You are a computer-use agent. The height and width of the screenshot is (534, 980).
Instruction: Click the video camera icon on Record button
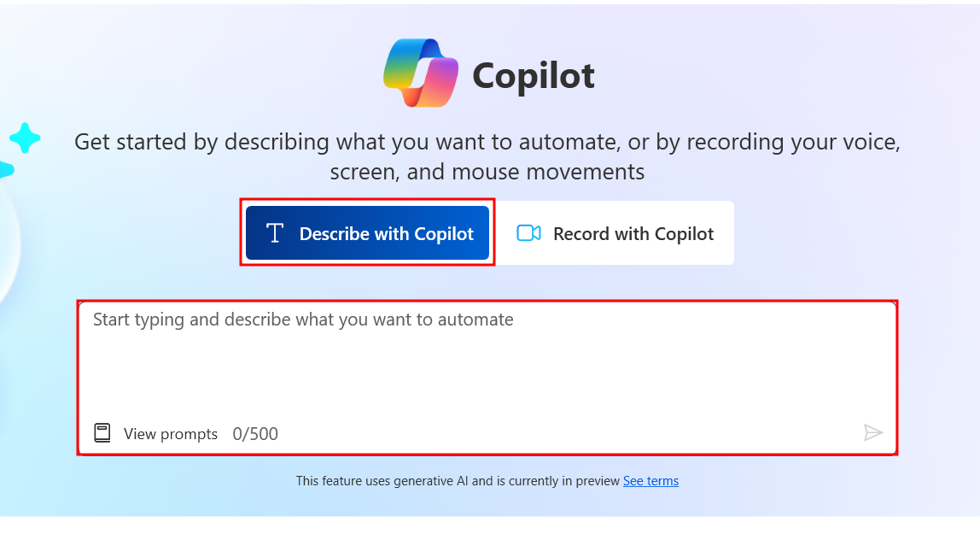[528, 233]
